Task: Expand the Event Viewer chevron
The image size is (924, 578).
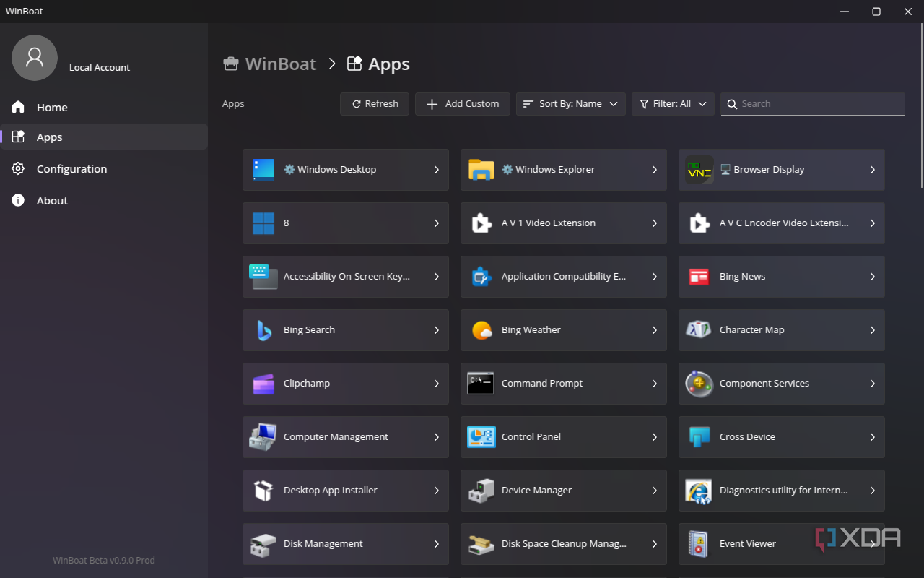Action: [x=873, y=544]
